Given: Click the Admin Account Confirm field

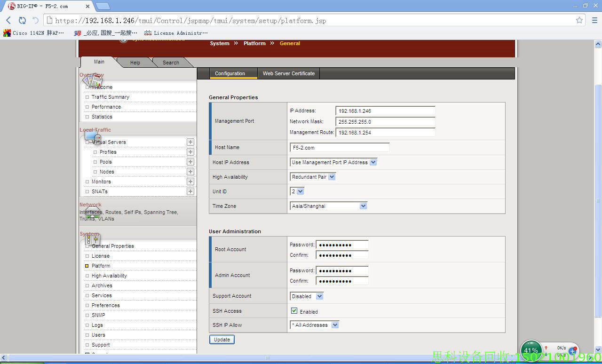Looking at the screenshot, I should click(342, 281).
